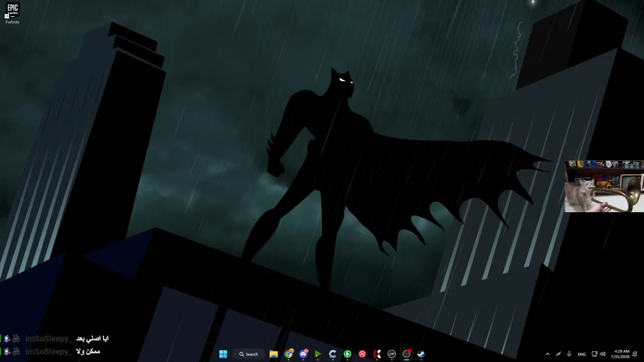Click the taskbar Search box
Screen dimensions: 644x362
click(249, 354)
